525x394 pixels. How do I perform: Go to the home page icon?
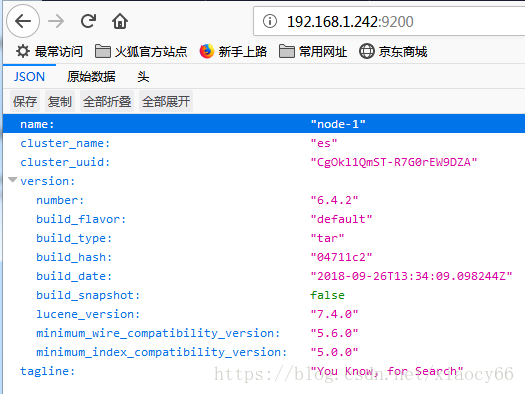(120, 21)
